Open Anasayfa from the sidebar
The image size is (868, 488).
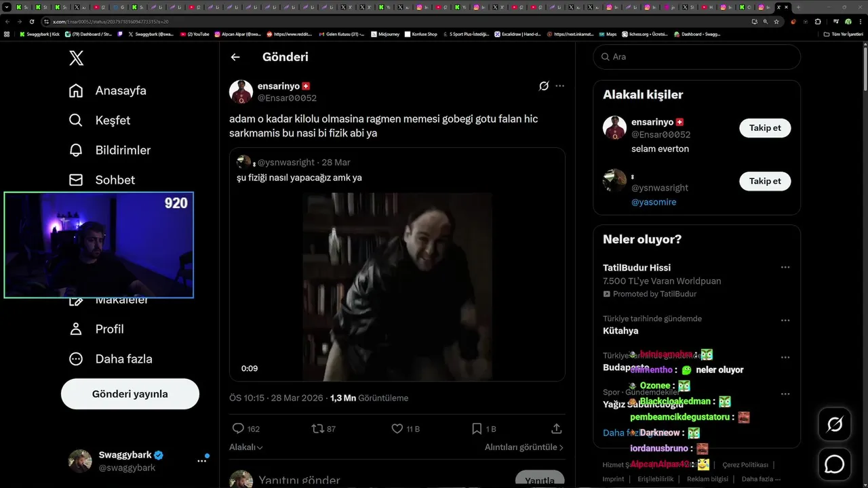108,90
